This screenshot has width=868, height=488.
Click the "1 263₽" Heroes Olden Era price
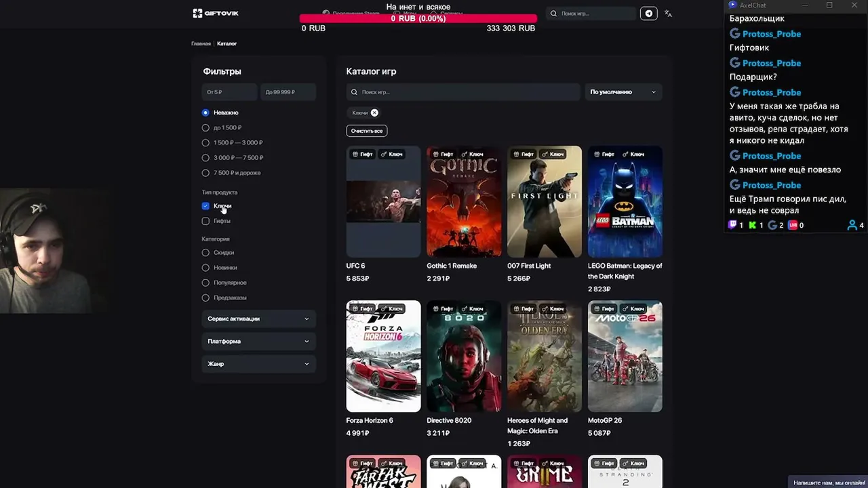(x=519, y=444)
